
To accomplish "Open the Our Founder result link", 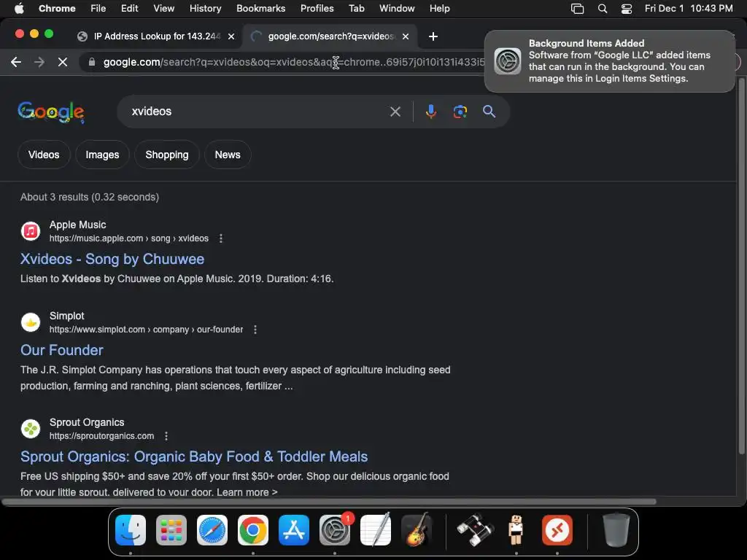I will (x=62, y=350).
